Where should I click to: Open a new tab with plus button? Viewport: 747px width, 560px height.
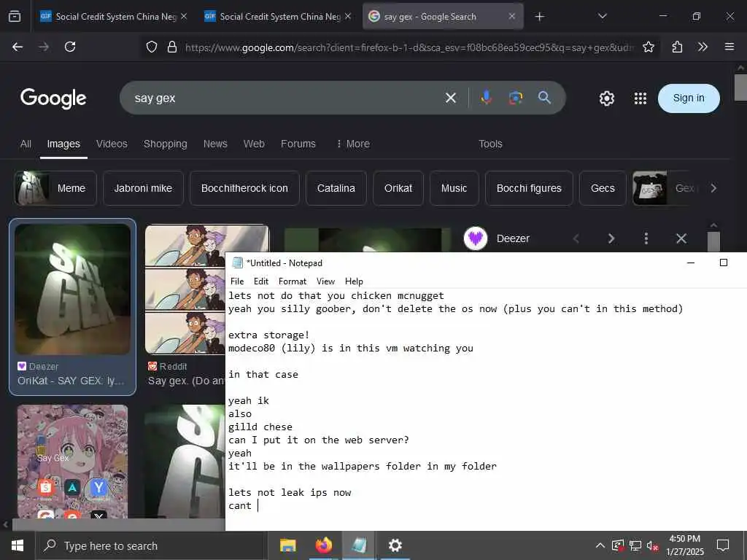539,17
